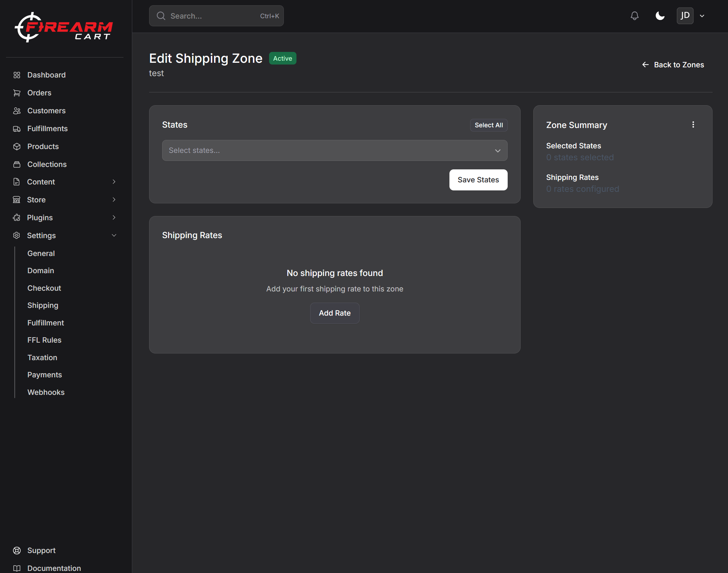This screenshot has height=573, width=728.
Task: Open the notifications bell
Action: click(634, 16)
